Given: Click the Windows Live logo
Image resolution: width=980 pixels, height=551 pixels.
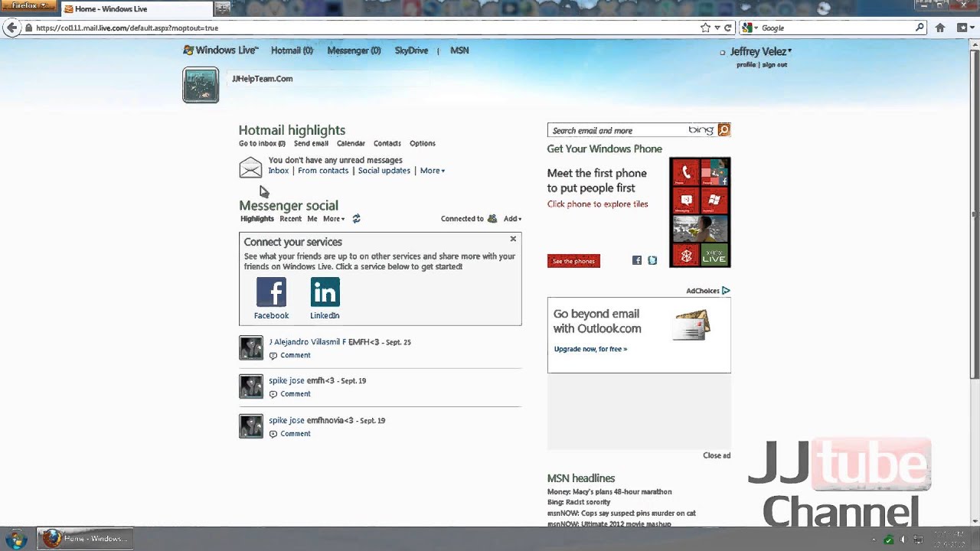Looking at the screenshot, I should (220, 51).
